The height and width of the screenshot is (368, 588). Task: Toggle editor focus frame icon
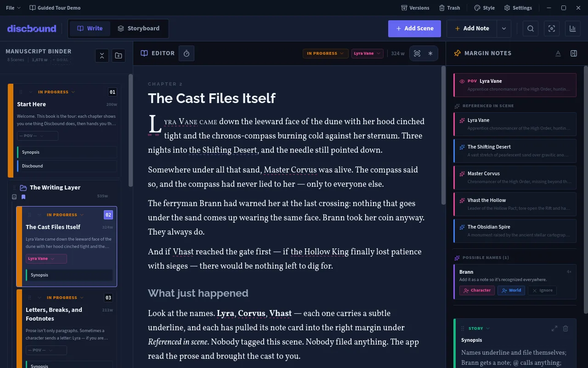tap(417, 53)
